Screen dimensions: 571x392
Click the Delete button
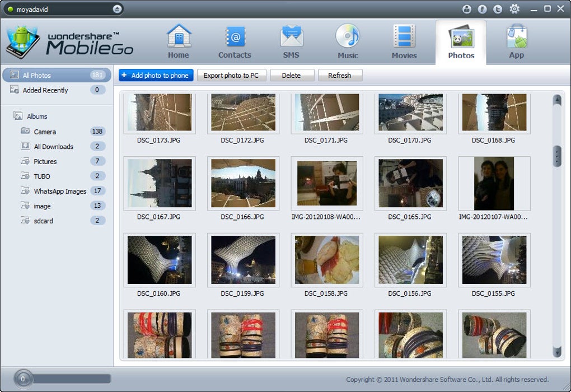click(x=292, y=76)
